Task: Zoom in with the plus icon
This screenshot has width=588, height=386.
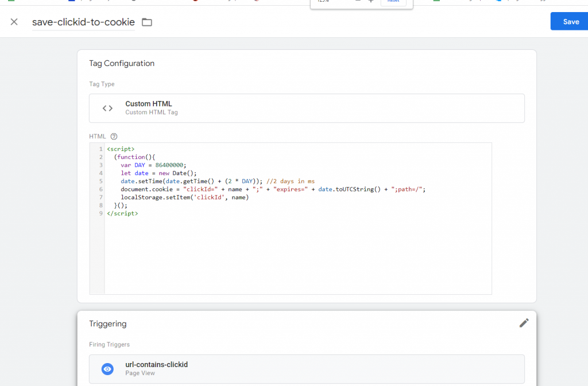Action: (370, 2)
